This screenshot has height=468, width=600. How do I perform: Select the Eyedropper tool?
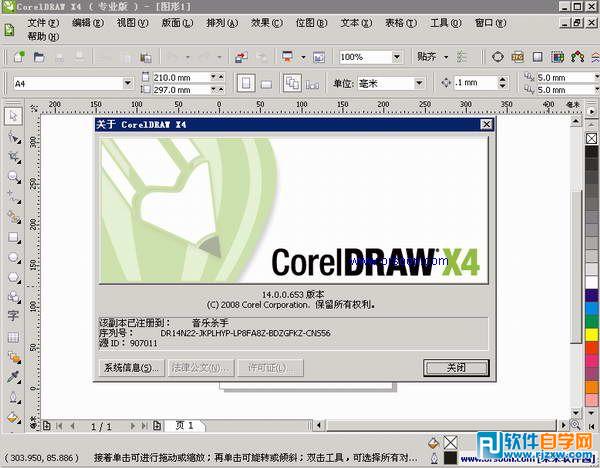point(14,377)
